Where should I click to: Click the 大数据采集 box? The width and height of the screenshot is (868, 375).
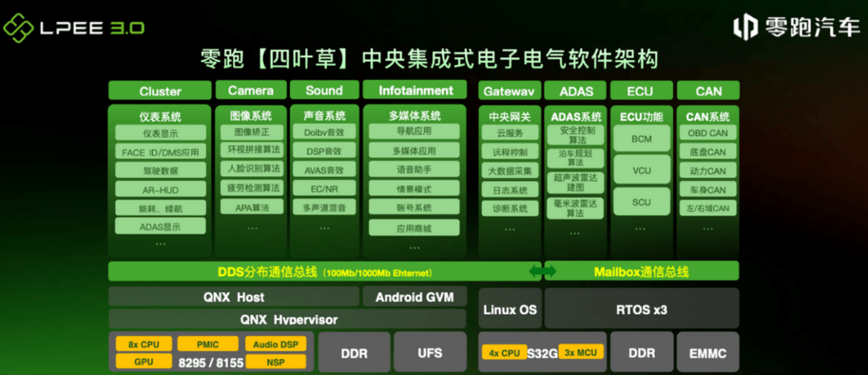pos(510,171)
